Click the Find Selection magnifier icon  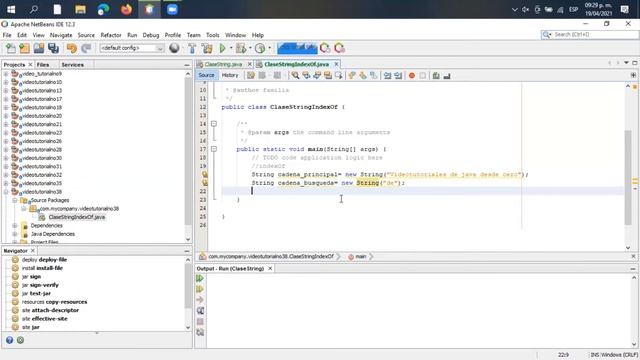coord(295,76)
